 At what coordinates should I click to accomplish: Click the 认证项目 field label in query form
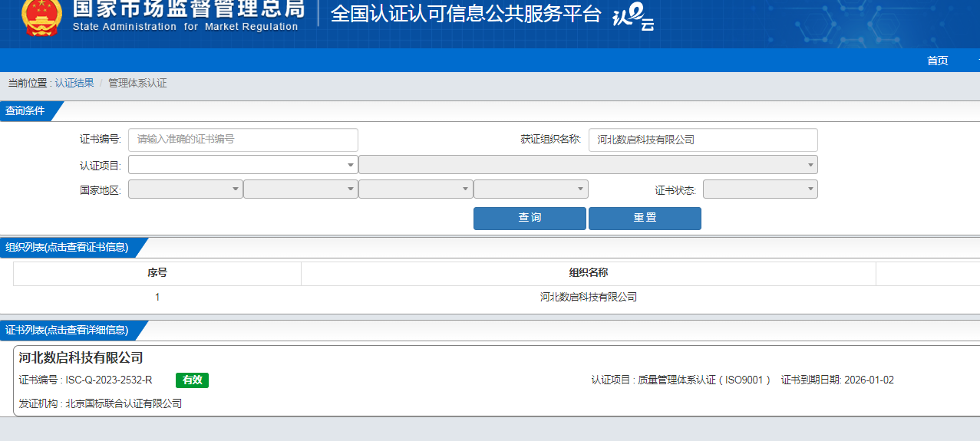pos(101,166)
